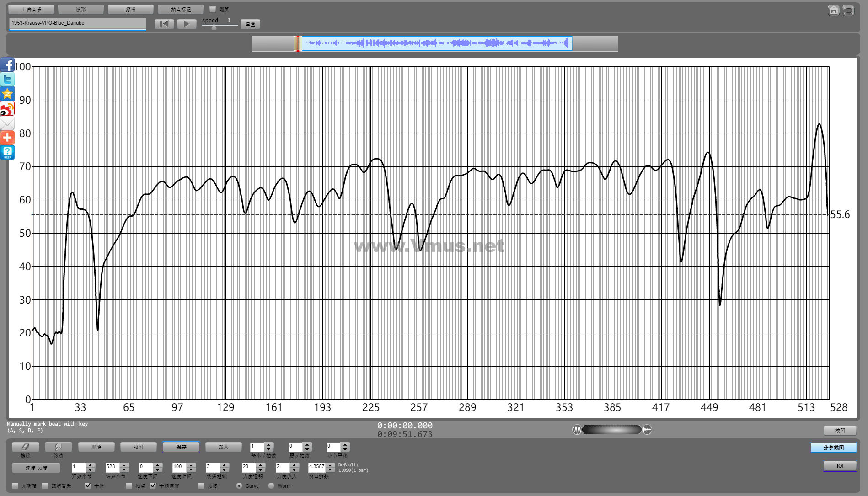Select the Worm radio button
The image size is (868, 496).
point(271,486)
